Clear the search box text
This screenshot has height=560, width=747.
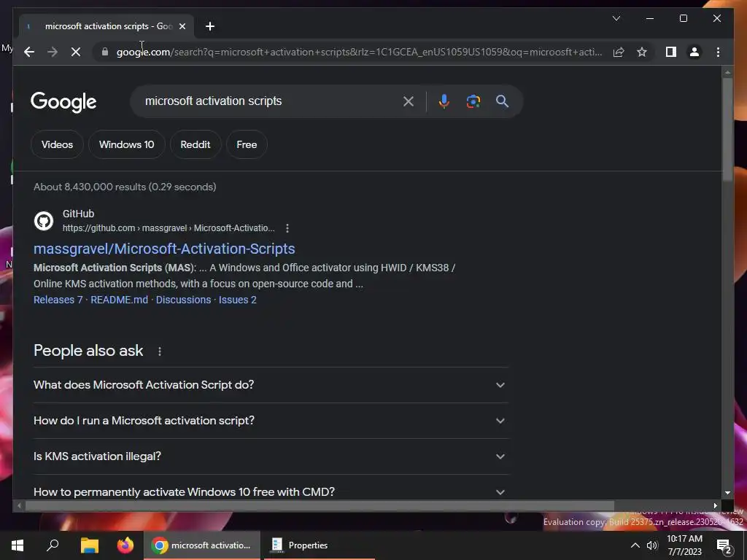[409, 101]
